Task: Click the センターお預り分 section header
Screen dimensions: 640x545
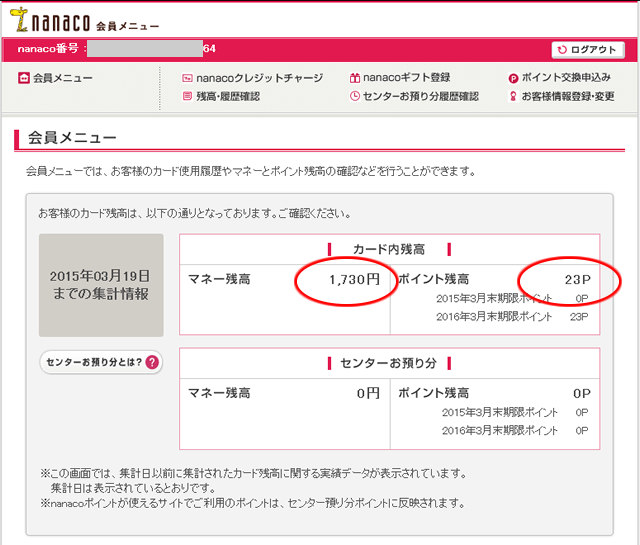Action: (x=389, y=363)
